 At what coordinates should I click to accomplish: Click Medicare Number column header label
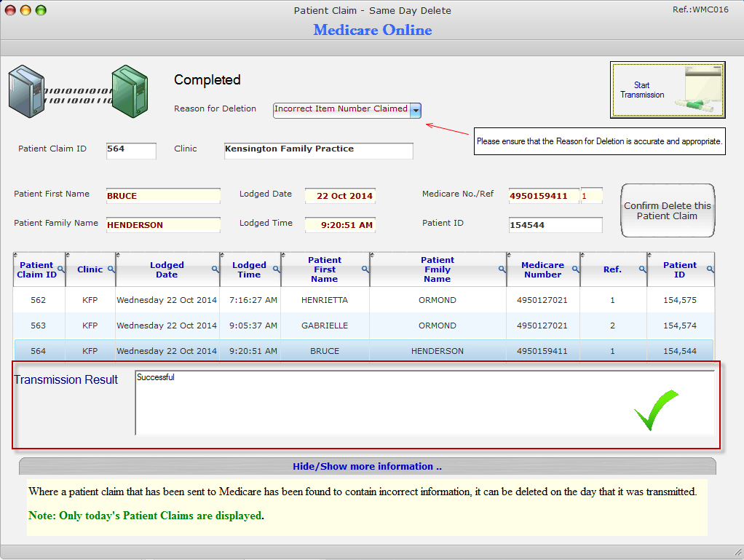point(543,269)
